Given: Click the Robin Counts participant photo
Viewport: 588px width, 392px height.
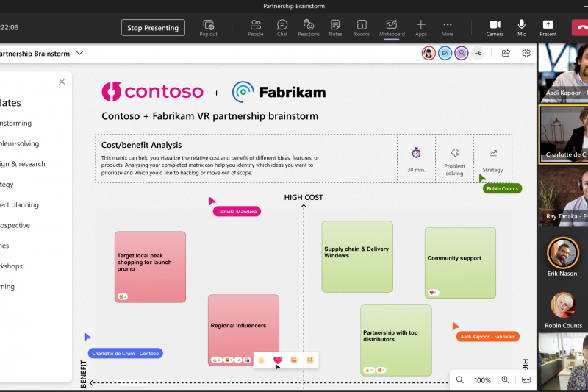Looking at the screenshot, I should tap(563, 304).
